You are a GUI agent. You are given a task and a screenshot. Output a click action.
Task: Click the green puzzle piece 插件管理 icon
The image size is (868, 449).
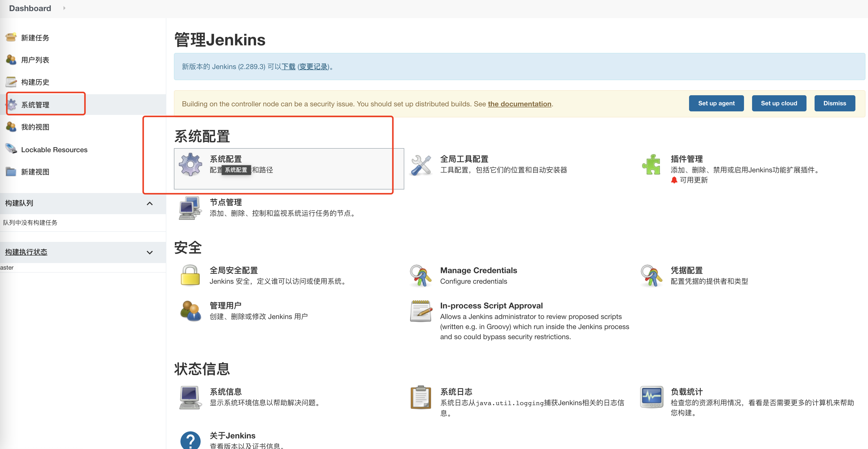[x=651, y=164]
